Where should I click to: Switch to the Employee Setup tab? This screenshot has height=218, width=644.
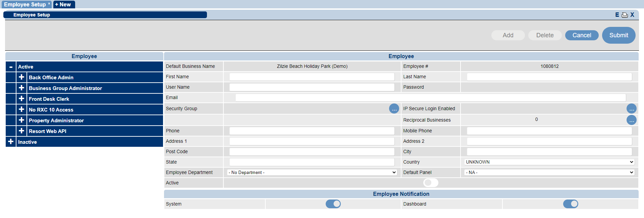(26, 4)
